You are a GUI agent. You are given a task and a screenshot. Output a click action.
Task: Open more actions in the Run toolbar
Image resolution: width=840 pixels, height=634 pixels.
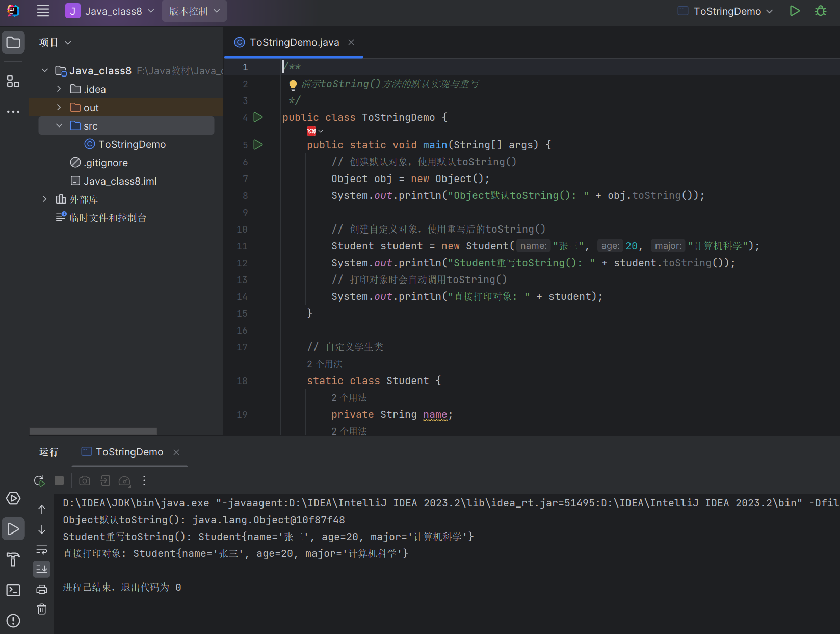point(144,480)
